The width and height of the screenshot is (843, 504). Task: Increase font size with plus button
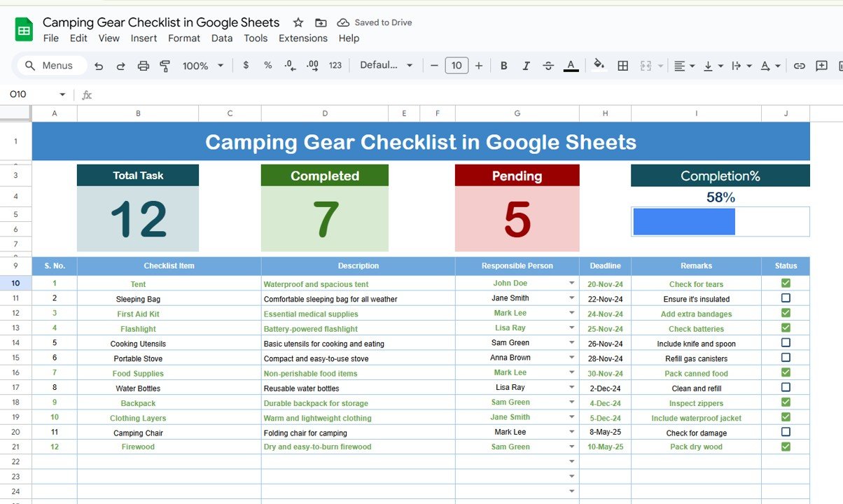pyautogui.click(x=479, y=66)
